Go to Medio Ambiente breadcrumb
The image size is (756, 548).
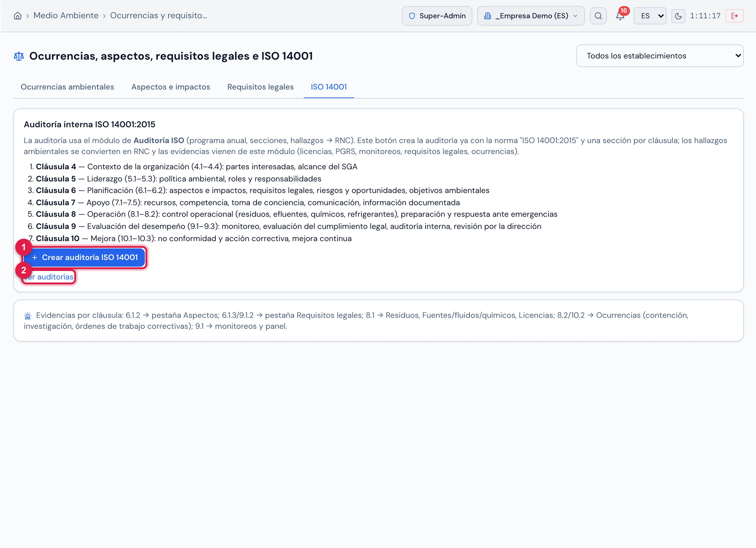click(x=66, y=16)
